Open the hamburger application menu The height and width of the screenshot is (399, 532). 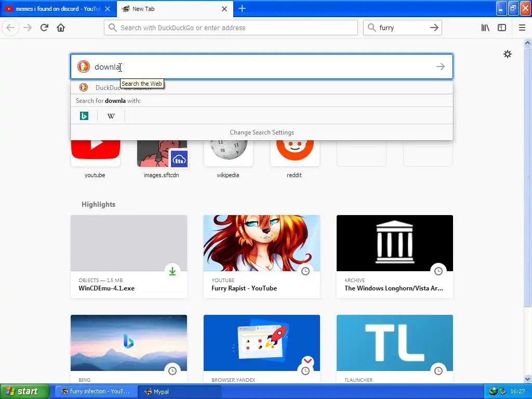(522, 28)
